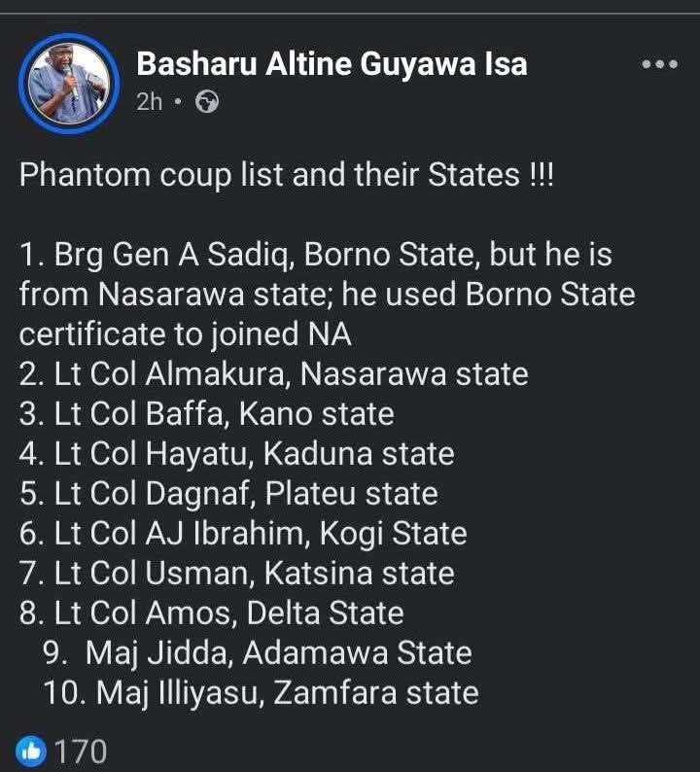
Task: Open Basharu Altine Guyawa Isa's profile name
Action: 332,64
